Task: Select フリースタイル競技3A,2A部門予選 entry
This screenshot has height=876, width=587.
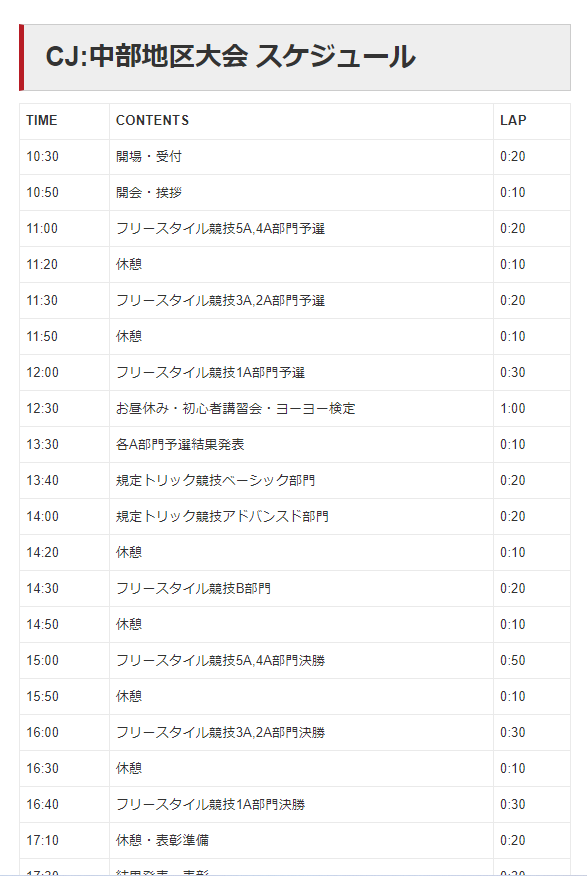Action: 220,301
